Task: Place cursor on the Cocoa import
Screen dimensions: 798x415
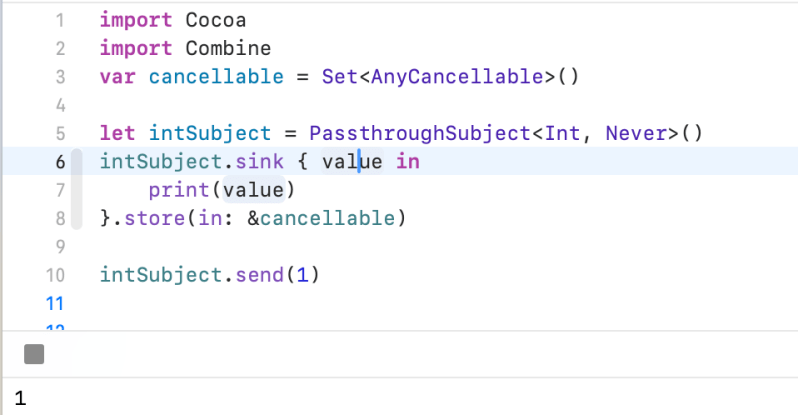Action: tap(217, 20)
